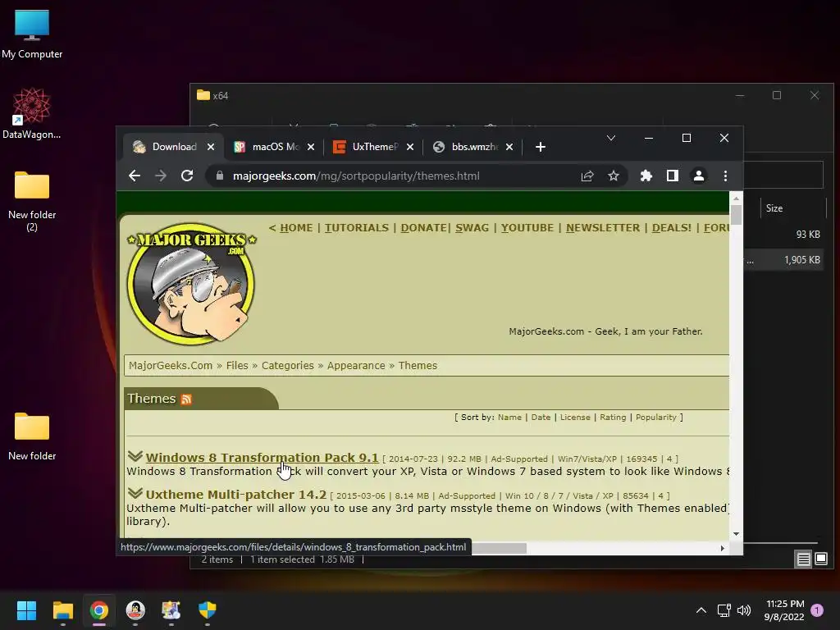Click Themes breadcrumb link
The height and width of the screenshot is (630, 840).
(418, 365)
